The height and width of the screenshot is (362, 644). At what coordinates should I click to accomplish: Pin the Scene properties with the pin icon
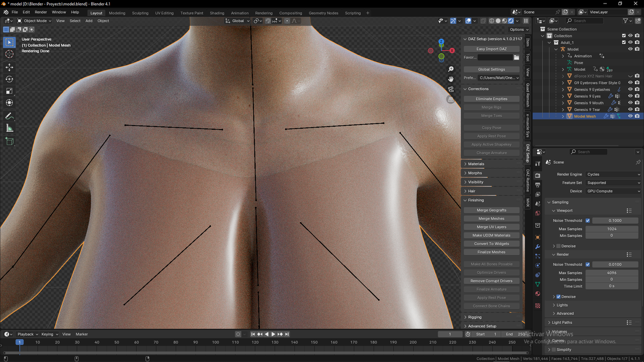638,162
